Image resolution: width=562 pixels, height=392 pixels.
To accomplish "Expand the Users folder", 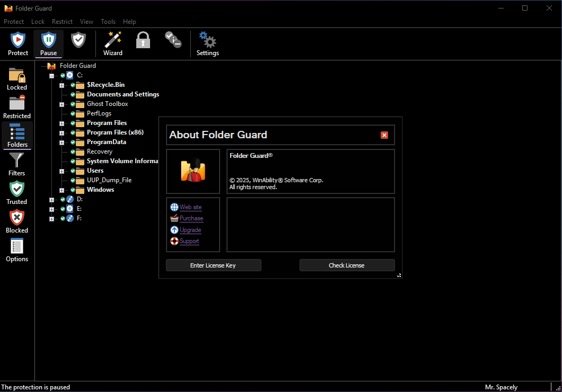I will coord(62,171).
